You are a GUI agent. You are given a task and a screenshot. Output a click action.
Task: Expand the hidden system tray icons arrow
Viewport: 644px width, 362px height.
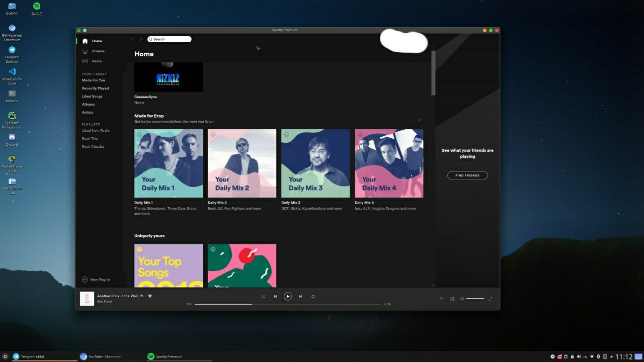611,356
